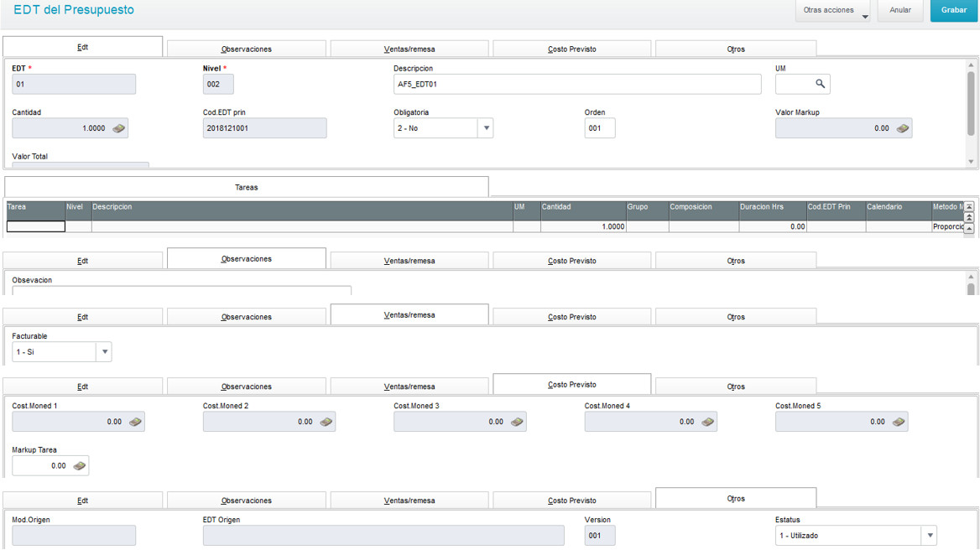Click the empty Tarea cell in the grid

tap(35, 226)
